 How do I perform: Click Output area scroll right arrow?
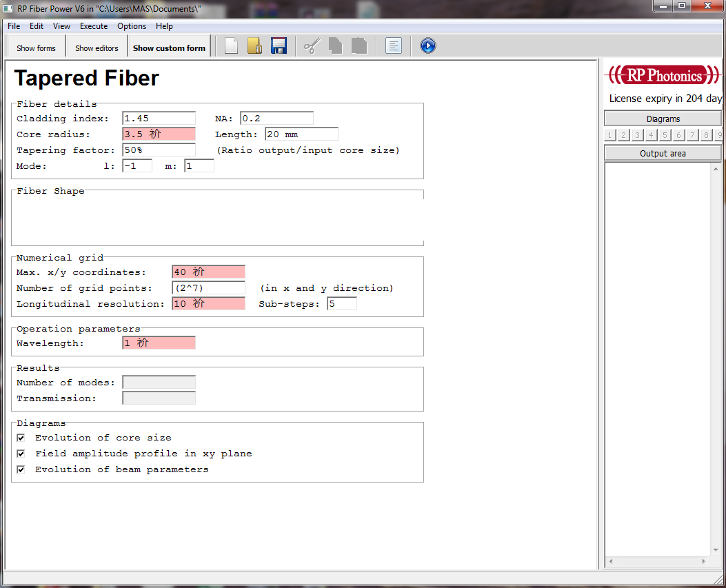pos(704,561)
